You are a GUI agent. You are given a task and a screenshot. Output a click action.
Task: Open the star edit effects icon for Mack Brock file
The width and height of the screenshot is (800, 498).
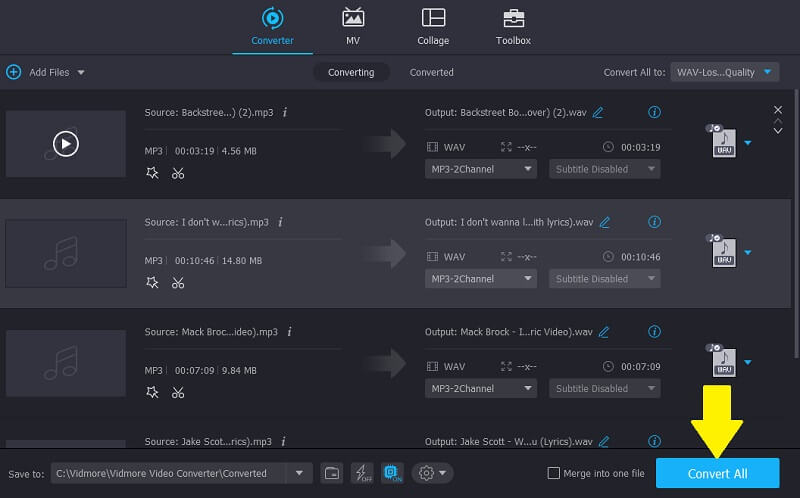(152, 392)
